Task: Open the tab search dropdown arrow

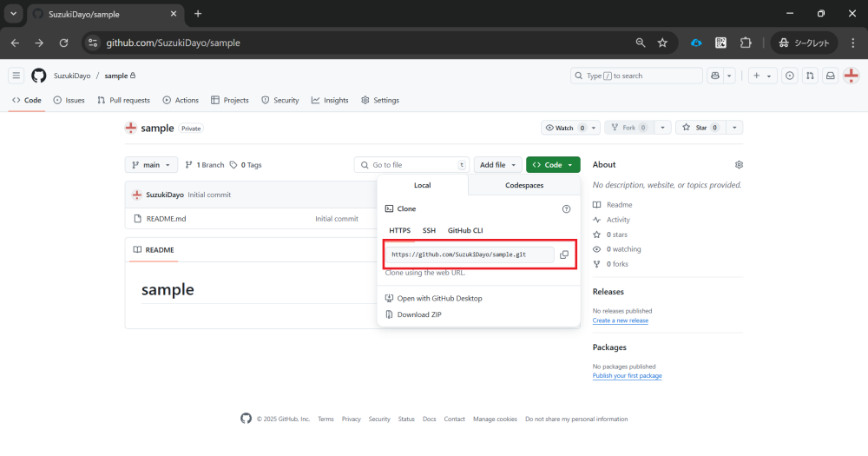Action: pyautogui.click(x=13, y=14)
